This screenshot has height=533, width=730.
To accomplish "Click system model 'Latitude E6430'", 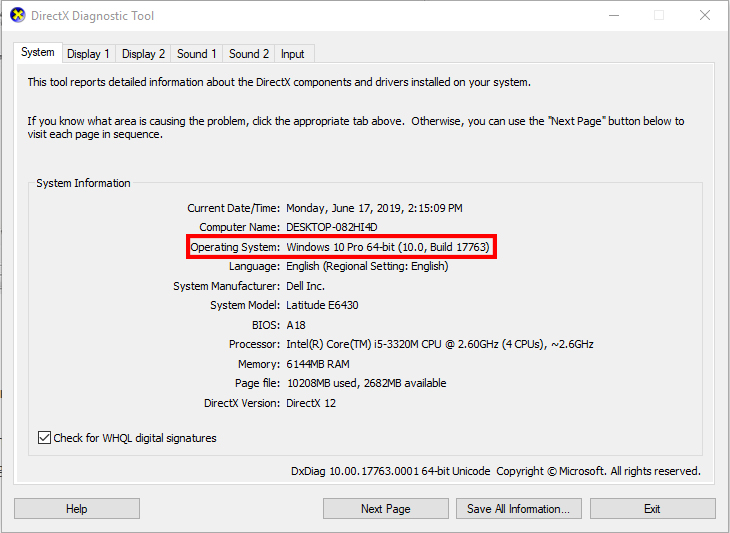I will pos(322,305).
